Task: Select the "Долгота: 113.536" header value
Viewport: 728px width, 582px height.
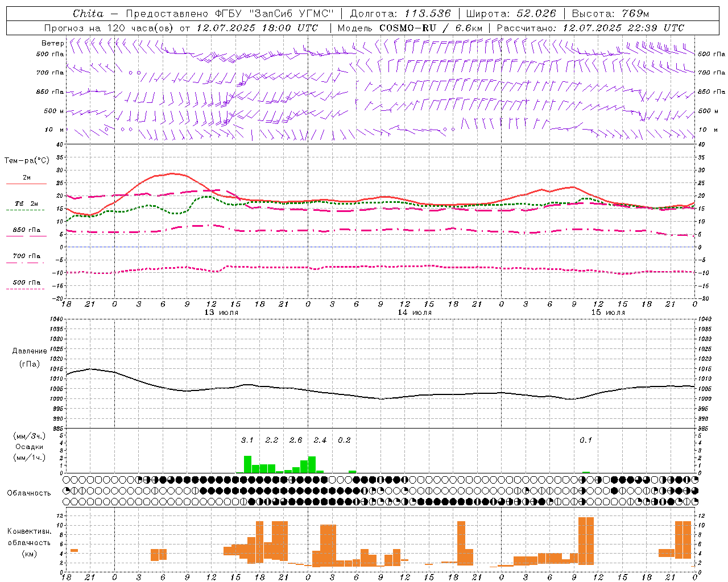Action: (400, 14)
